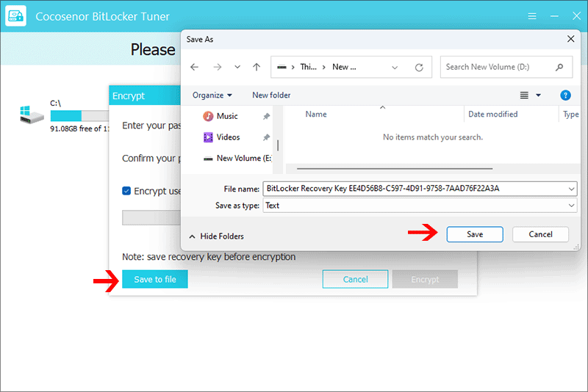The image size is (588, 392).
Task: Sort by Name column header
Action: click(316, 115)
